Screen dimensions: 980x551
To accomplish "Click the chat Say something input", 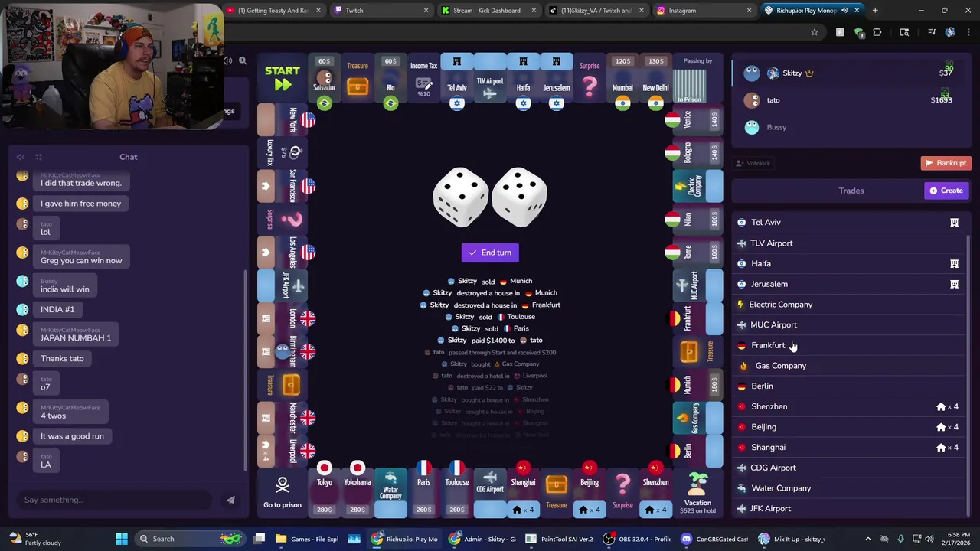I will (115, 500).
